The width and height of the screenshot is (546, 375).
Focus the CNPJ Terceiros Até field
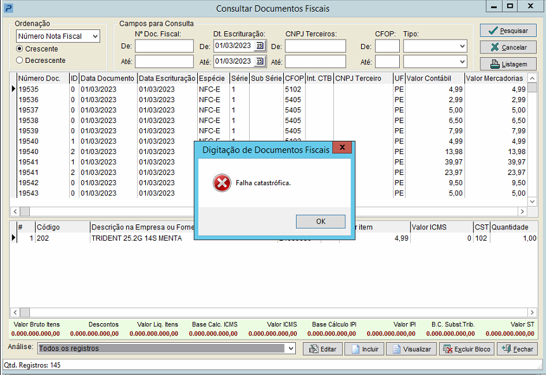[x=315, y=62]
